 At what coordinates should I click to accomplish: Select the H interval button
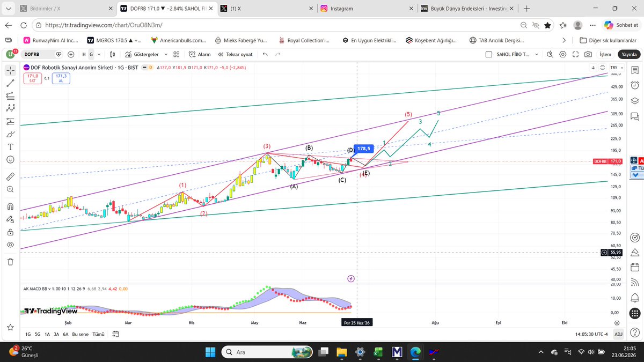point(84,54)
